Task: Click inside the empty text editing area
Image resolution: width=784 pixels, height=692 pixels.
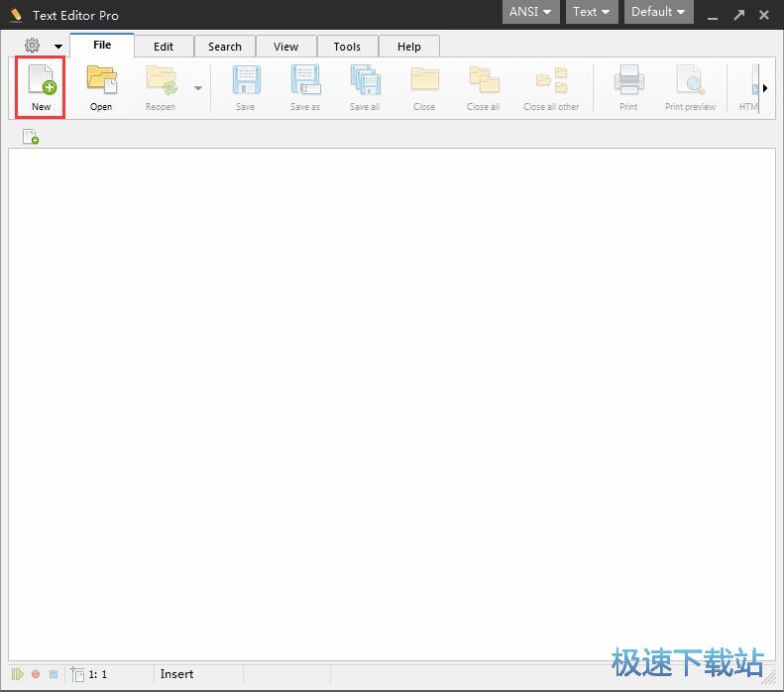Action: 392,397
